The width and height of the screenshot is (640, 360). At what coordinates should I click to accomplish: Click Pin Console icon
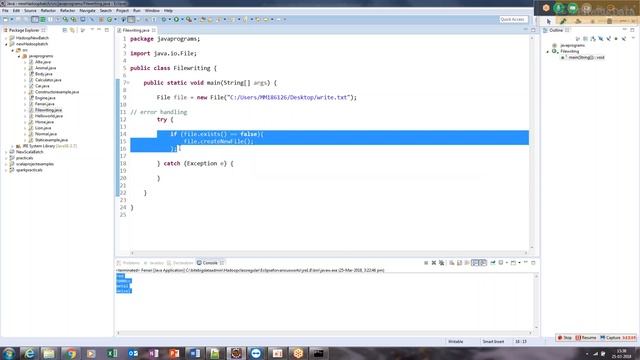(493, 263)
